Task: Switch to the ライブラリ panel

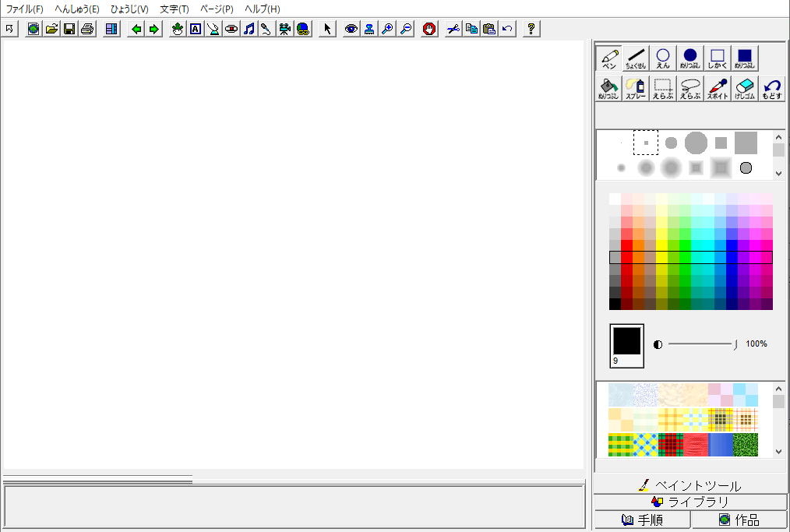Action: pyautogui.click(x=691, y=502)
